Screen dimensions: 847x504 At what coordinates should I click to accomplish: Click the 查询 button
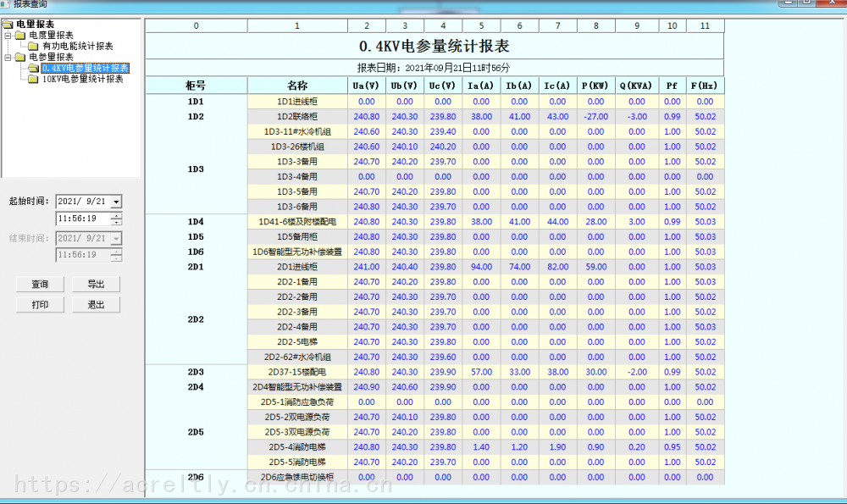point(40,284)
